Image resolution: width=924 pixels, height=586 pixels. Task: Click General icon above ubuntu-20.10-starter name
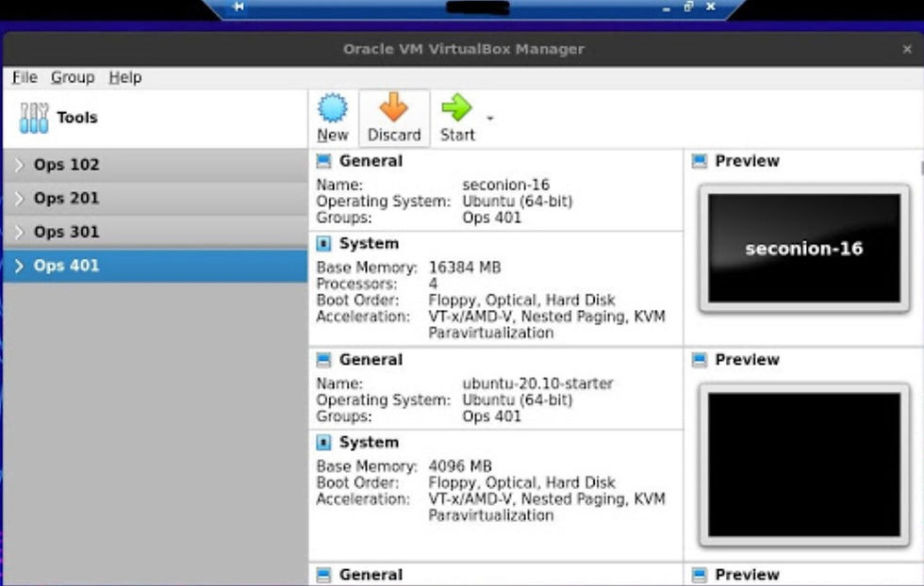(x=323, y=359)
